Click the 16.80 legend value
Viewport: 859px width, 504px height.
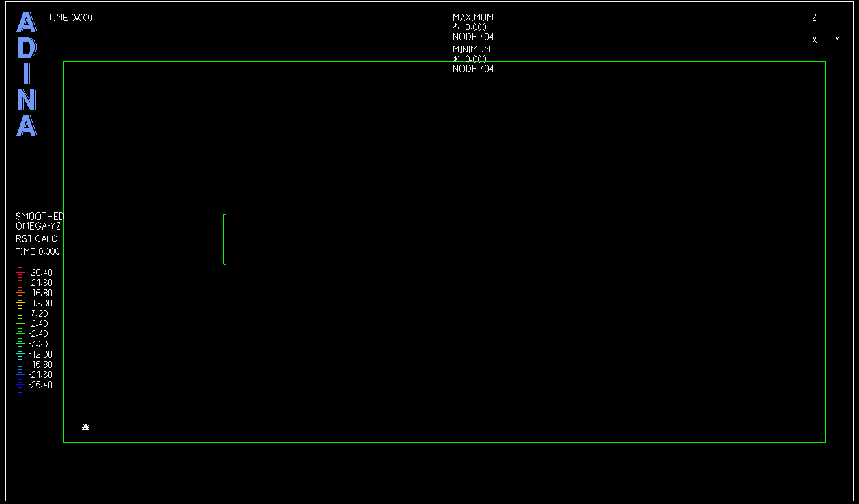42,293
